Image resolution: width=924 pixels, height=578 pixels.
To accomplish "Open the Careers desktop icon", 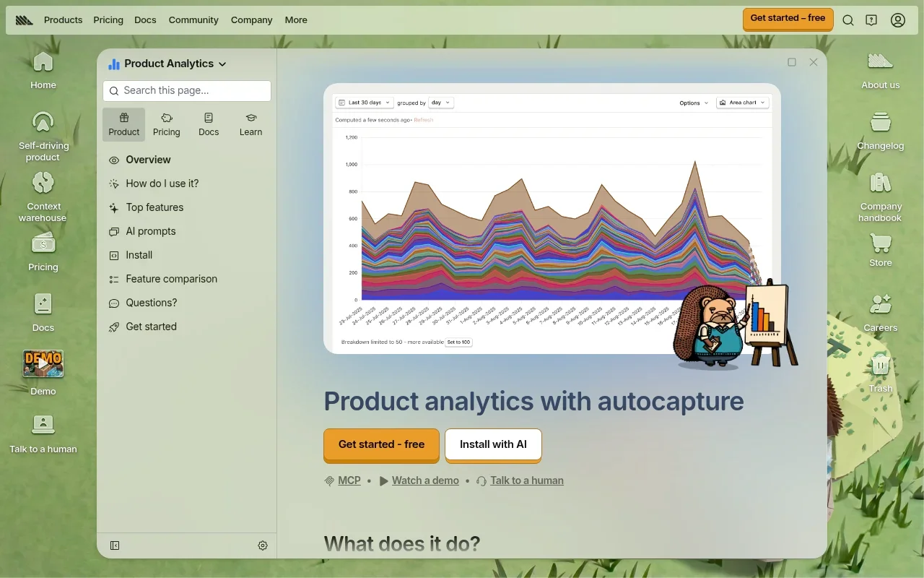I will 881,313.
